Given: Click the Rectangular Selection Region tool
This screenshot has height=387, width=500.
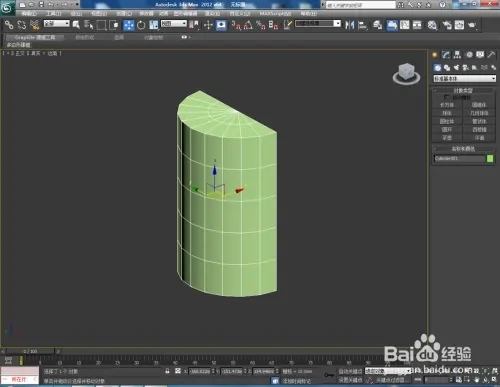Looking at the screenshot, I should point(101,25).
